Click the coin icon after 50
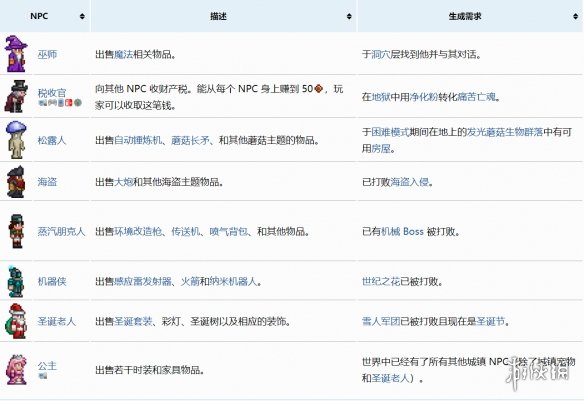This screenshot has width=584, height=401. (x=318, y=89)
